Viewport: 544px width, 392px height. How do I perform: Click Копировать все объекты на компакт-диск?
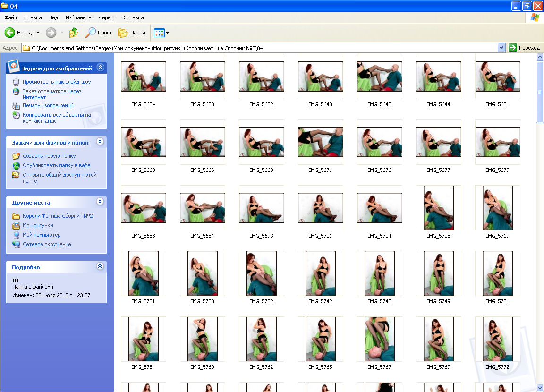pyautogui.click(x=57, y=118)
